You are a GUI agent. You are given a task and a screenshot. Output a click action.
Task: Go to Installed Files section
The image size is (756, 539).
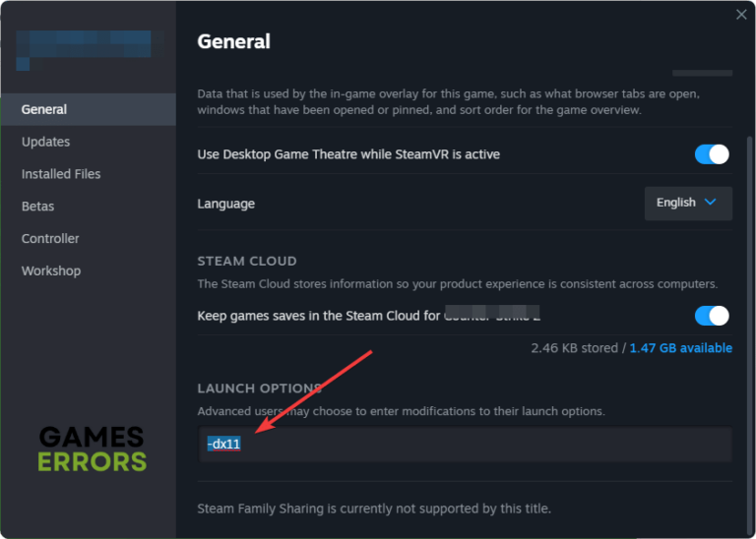pyautogui.click(x=61, y=174)
